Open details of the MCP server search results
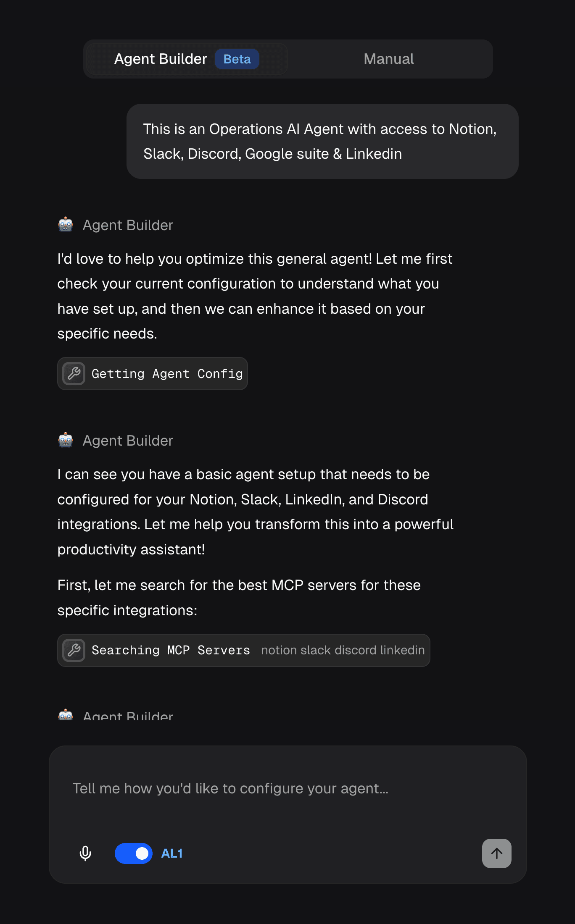The width and height of the screenshot is (575, 924). [x=243, y=650]
